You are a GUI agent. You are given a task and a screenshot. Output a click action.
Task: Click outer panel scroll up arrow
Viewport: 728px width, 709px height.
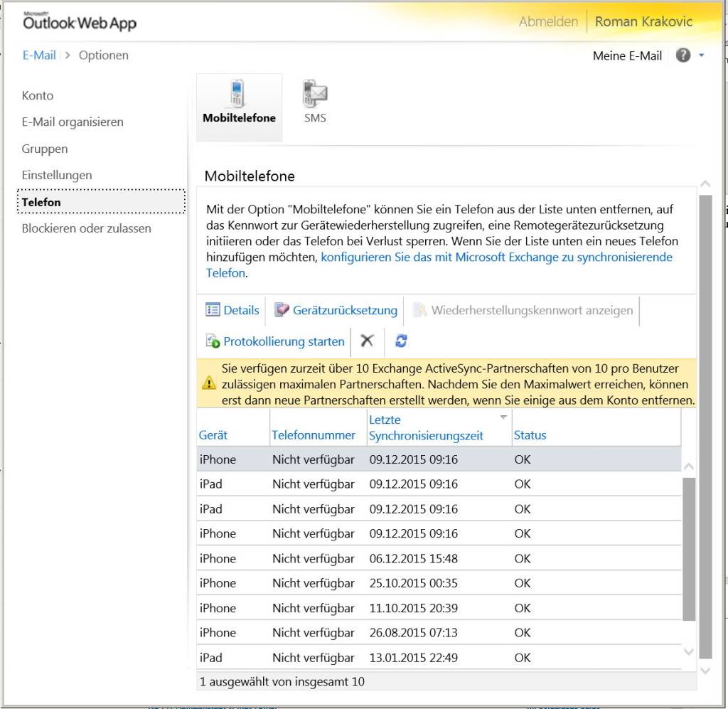(705, 184)
